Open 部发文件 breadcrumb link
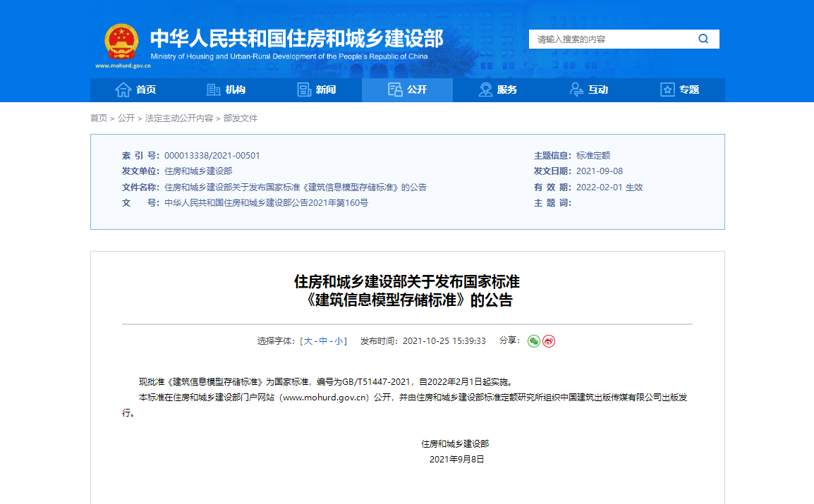814x504 pixels. pyautogui.click(x=241, y=118)
